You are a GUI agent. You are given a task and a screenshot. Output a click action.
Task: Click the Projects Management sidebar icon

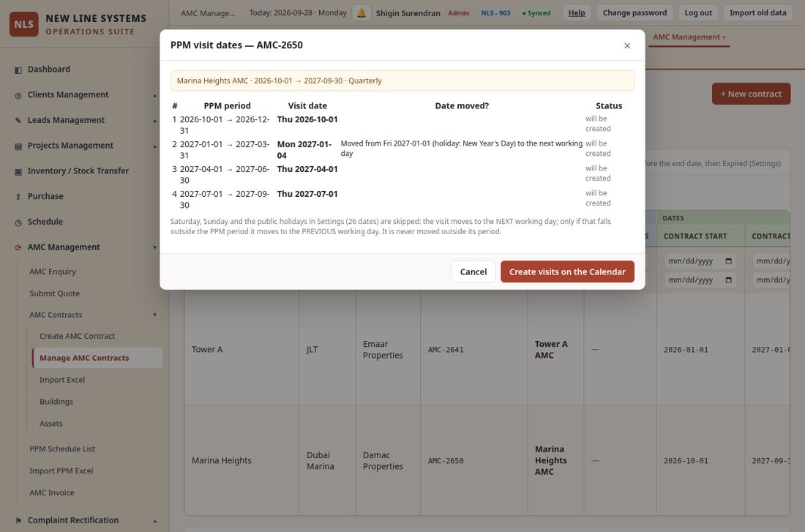(18, 146)
